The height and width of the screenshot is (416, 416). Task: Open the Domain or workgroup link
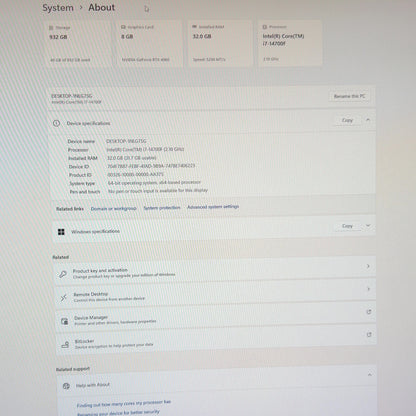point(114,208)
